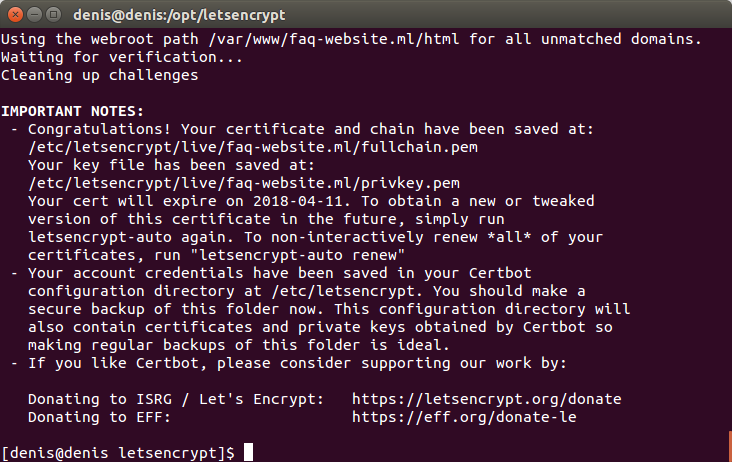The image size is (732, 462).
Task: Click the fullchain.pem certificate path
Action: click(253, 147)
